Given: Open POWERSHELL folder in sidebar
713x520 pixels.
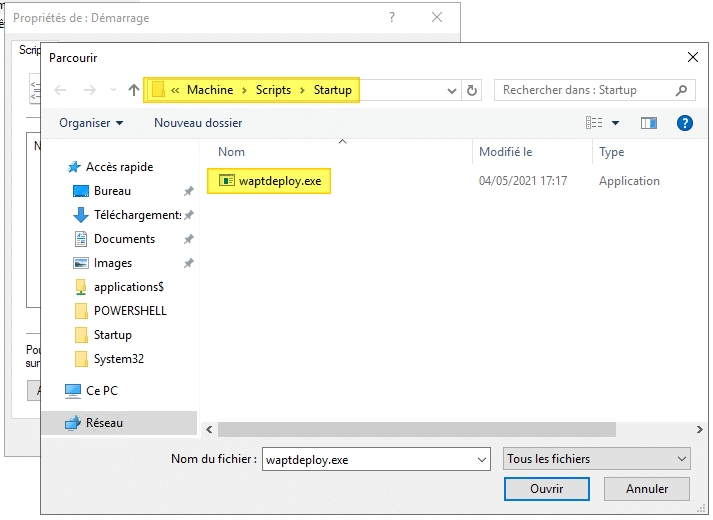Looking at the screenshot, I should click(130, 311).
